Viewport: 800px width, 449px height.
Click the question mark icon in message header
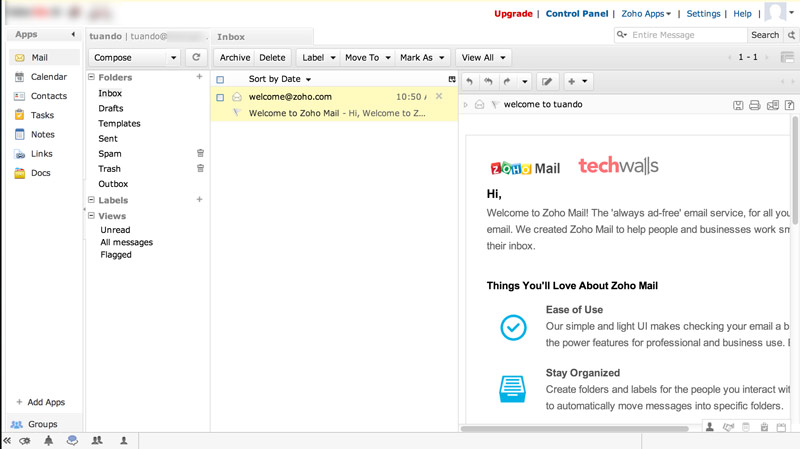point(789,105)
